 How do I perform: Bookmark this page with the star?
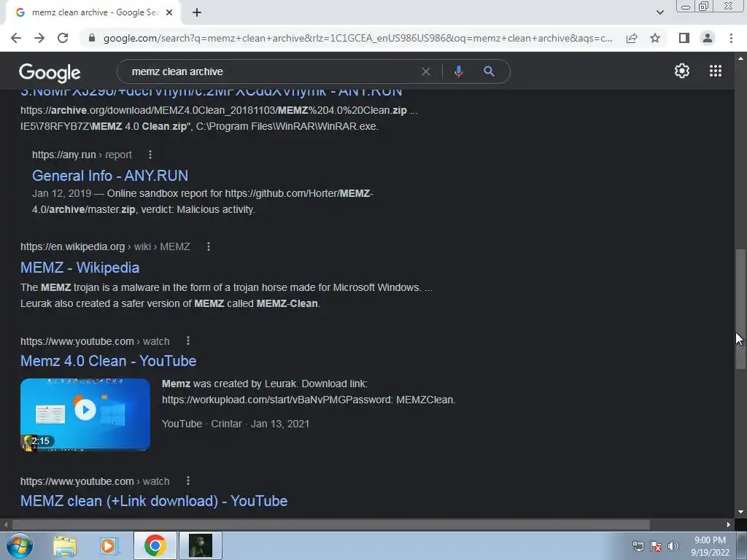click(655, 38)
